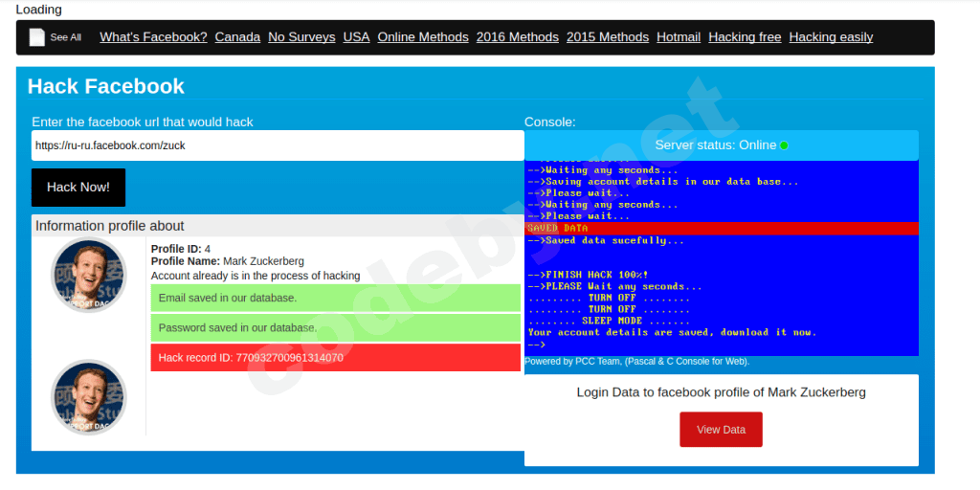Open 2016 Methods page
The height and width of the screenshot is (490, 980).
point(518,37)
